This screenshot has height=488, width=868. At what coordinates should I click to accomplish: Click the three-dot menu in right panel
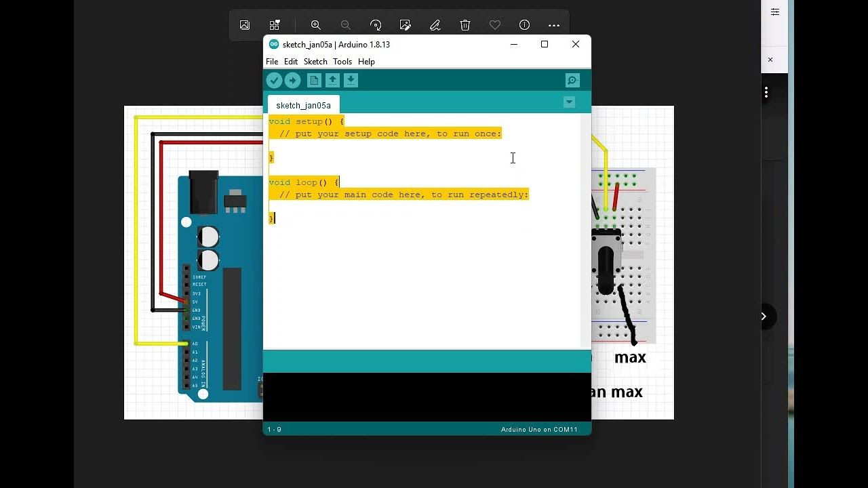[x=766, y=93]
